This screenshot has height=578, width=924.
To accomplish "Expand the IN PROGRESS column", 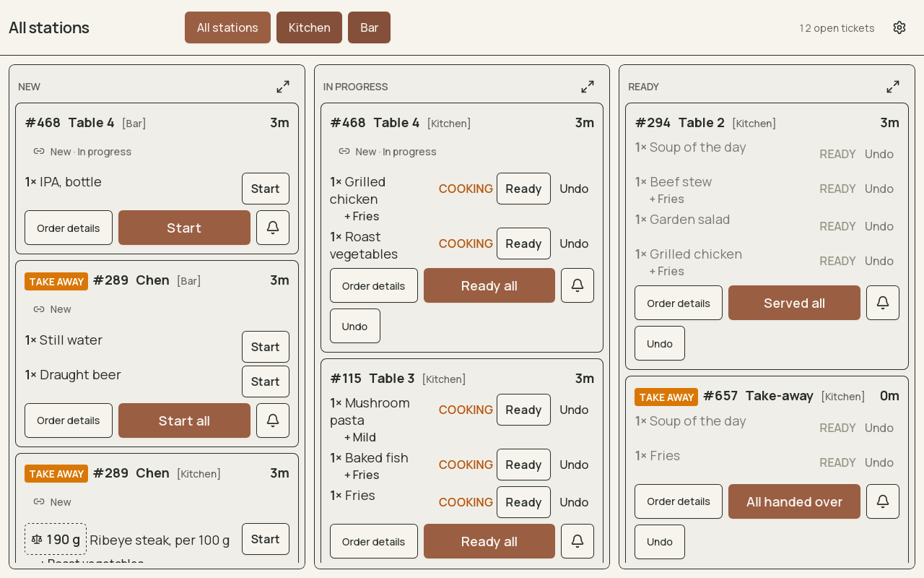I will pos(588,87).
